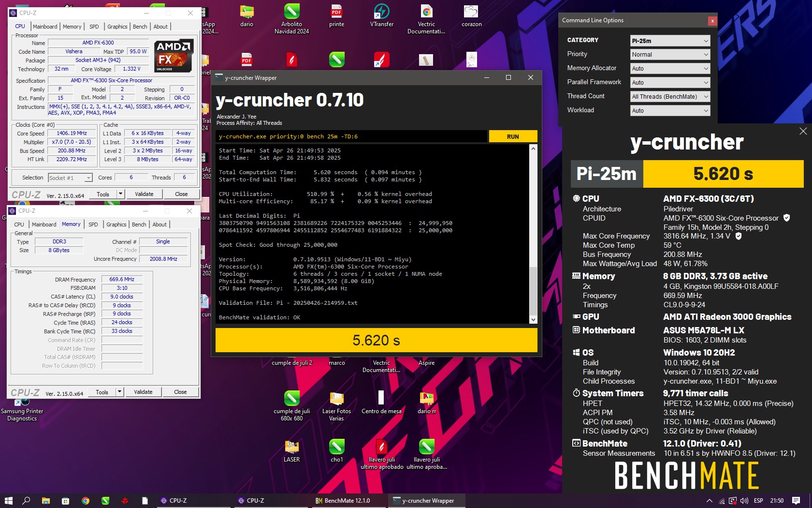Click Validate in upper CPU-Z window
The width and height of the screenshot is (812, 508).
144,194
